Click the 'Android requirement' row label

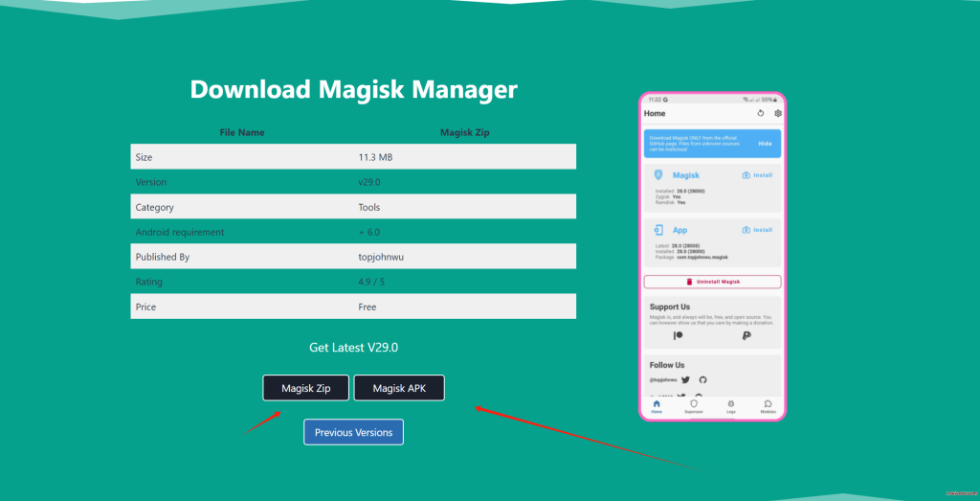pyautogui.click(x=179, y=232)
